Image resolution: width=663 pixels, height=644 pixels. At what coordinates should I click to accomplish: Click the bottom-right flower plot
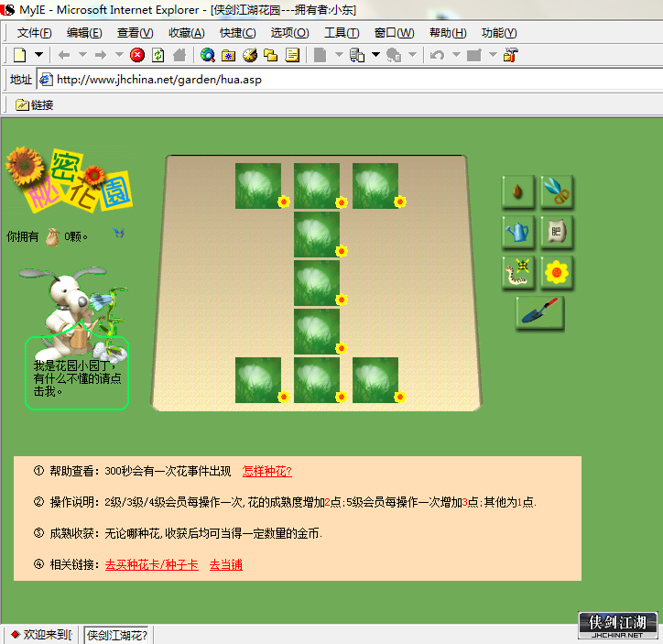(x=375, y=380)
